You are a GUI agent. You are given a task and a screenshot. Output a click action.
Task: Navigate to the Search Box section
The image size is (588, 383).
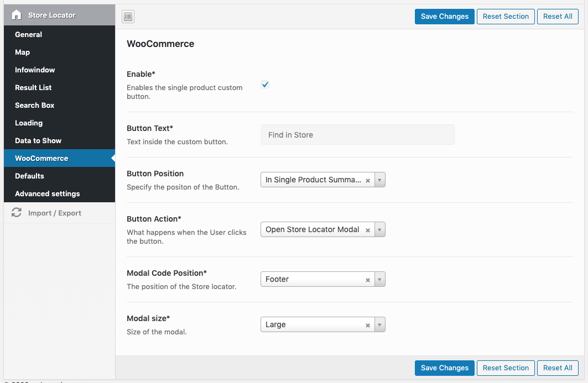(34, 105)
